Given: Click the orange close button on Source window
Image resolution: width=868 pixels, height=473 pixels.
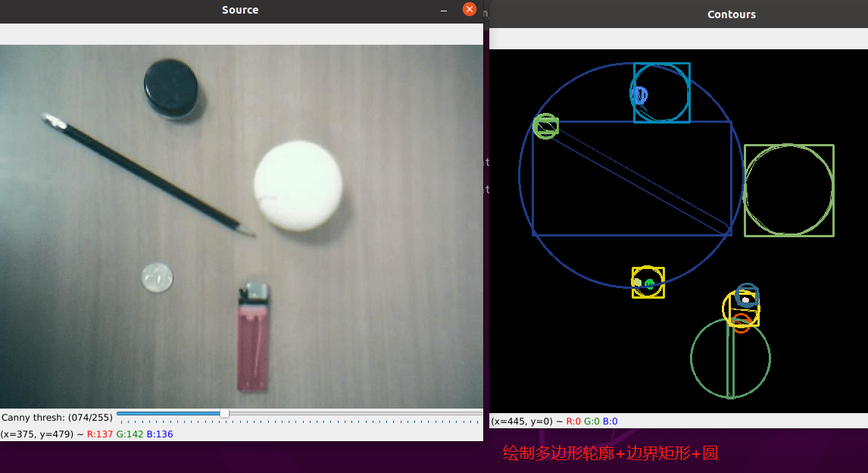Looking at the screenshot, I should (469, 9).
